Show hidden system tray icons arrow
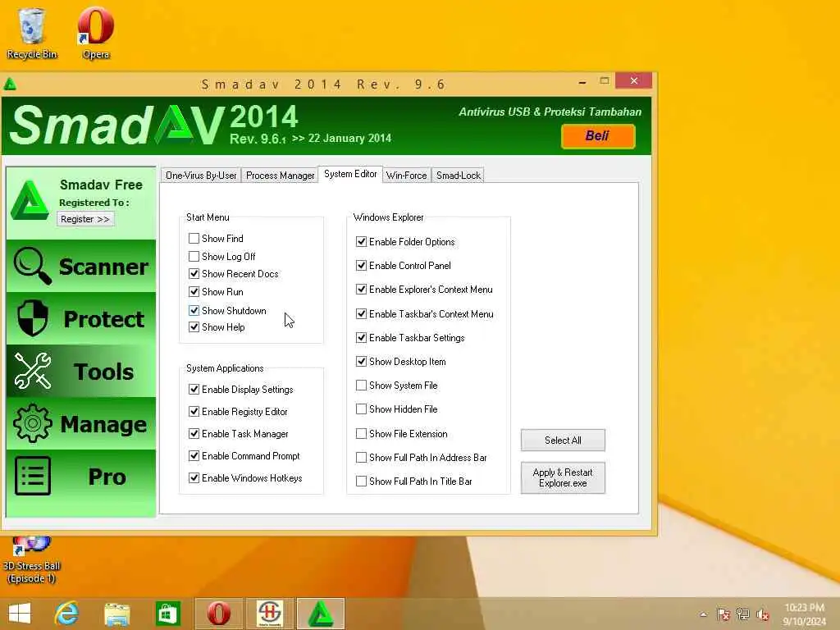840x630 pixels. coord(703,614)
